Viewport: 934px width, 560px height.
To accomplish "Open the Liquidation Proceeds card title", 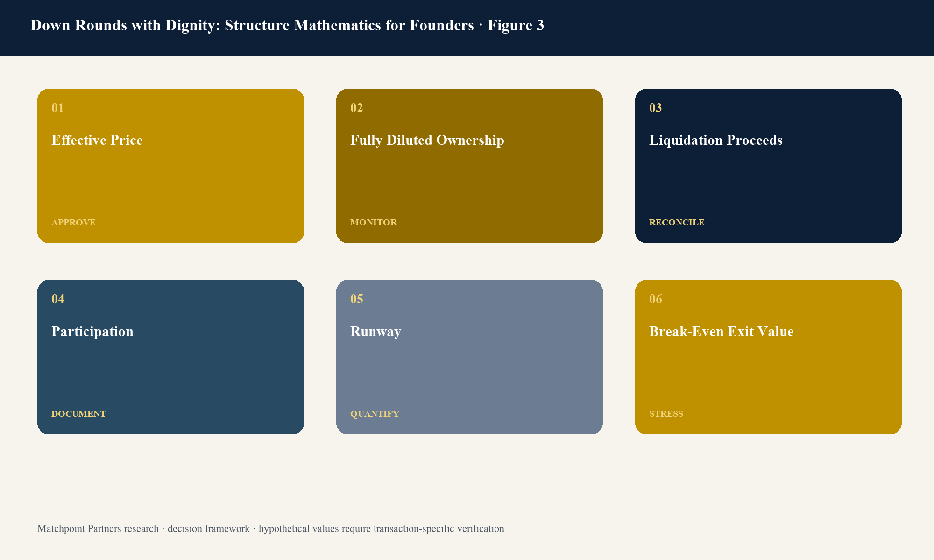I will click(x=716, y=140).
